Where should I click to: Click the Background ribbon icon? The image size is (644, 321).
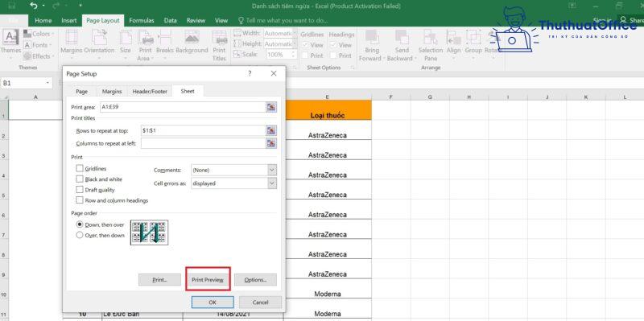click(192, 38)
